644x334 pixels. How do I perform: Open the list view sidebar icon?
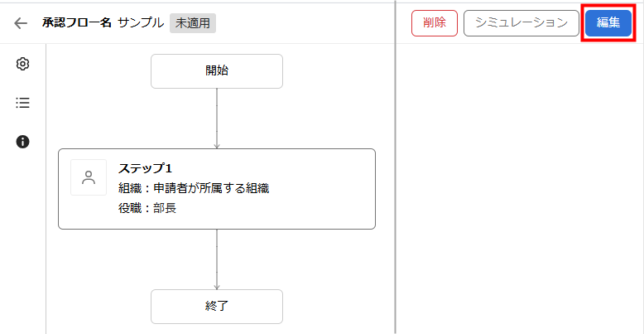pos(23,103)
